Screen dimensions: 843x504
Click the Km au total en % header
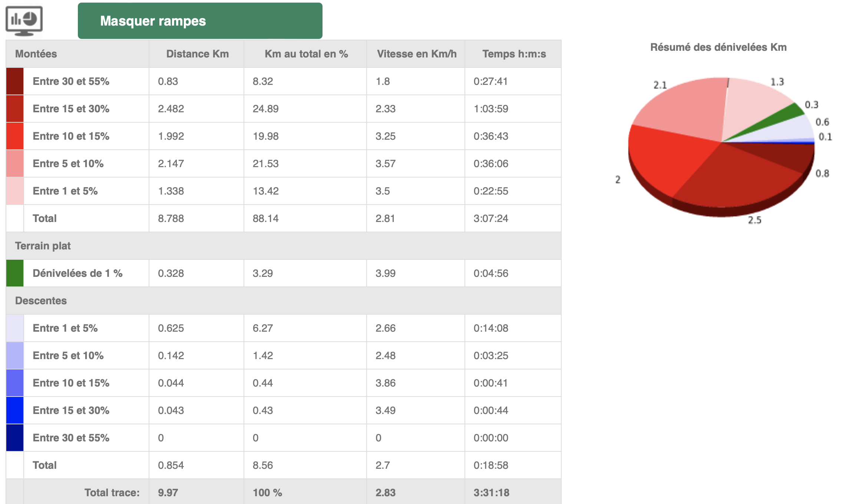pyautogui.click(x=306, y=54)
